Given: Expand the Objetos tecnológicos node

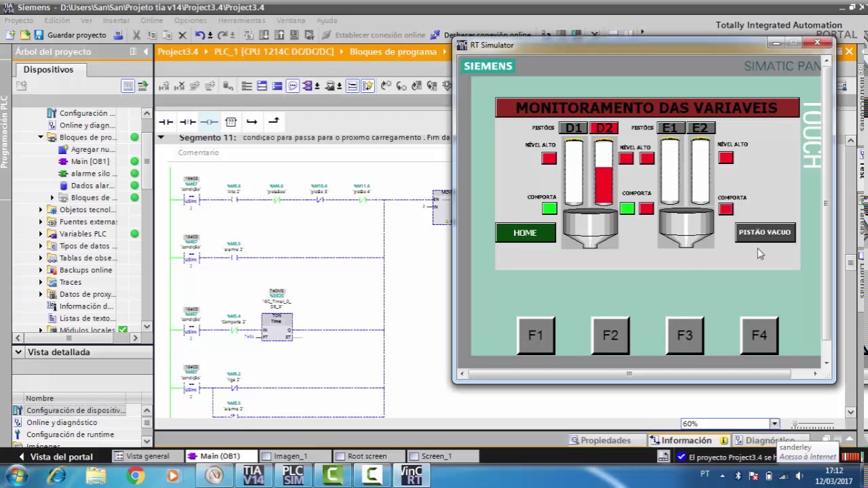Looking at the screenshot, I should pos(41,210).
